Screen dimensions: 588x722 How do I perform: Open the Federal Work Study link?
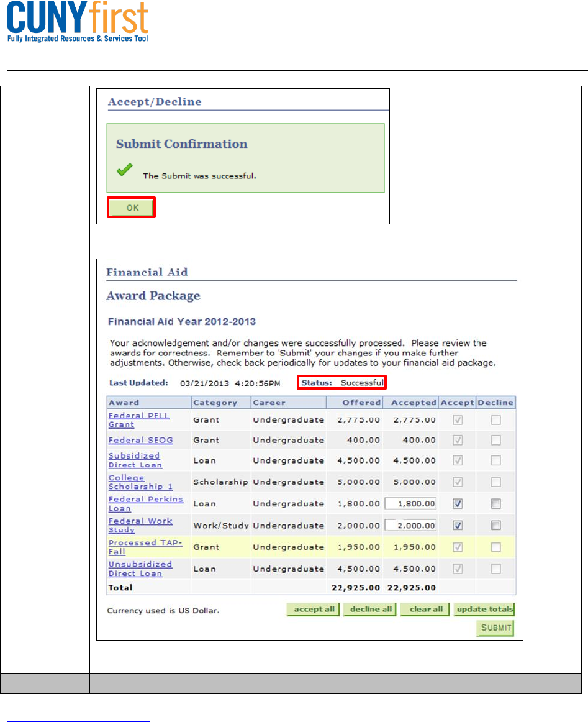point(140,526)
